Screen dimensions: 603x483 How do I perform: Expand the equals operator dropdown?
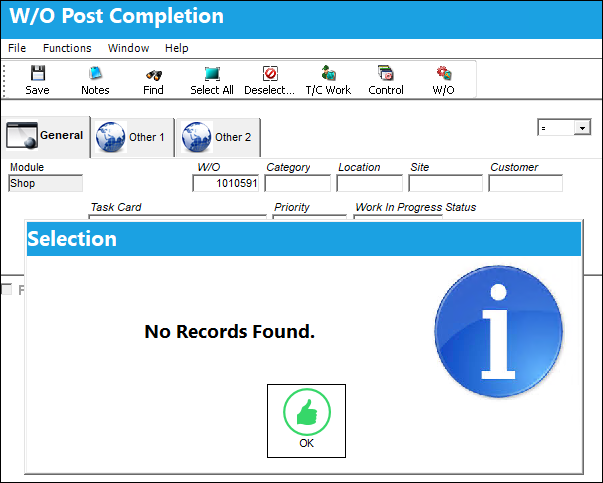[x=582, y=128]
